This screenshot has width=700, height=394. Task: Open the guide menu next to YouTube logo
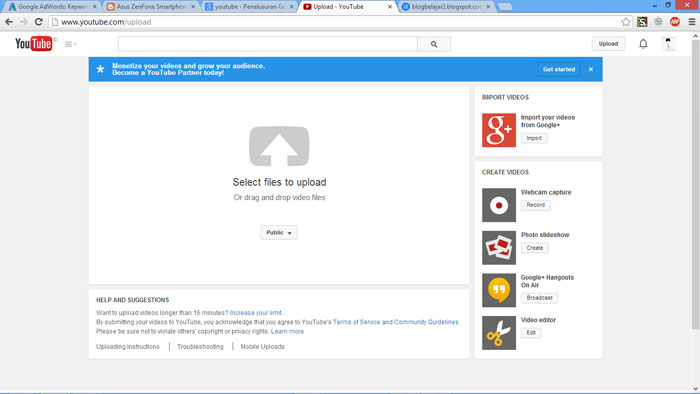point(71,44)
